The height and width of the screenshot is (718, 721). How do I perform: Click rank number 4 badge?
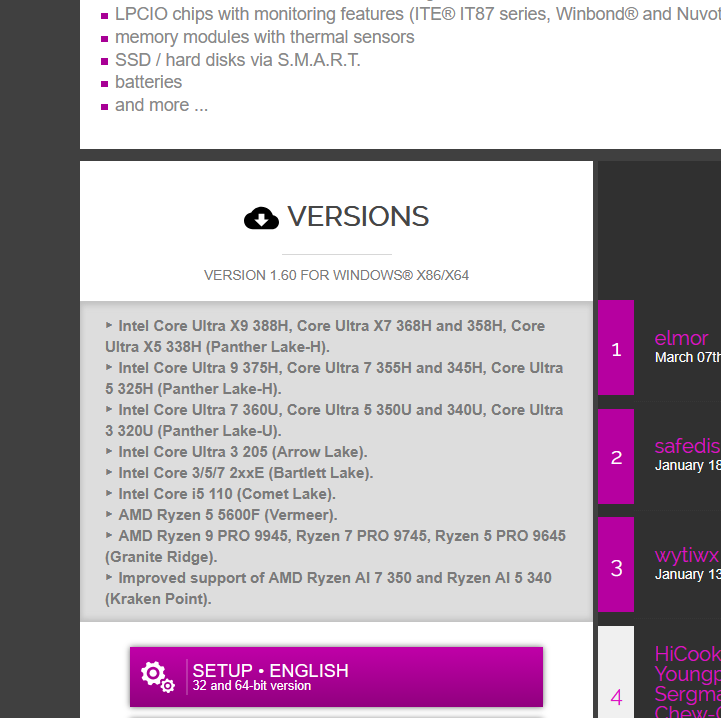pos(616,672)
